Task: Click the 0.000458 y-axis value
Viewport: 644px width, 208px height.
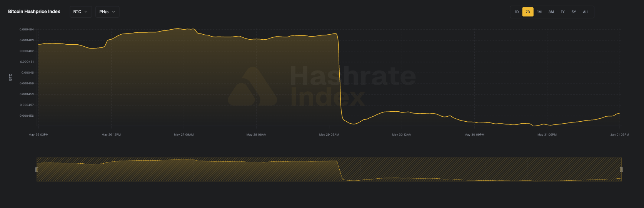Action: coord(27,94)
